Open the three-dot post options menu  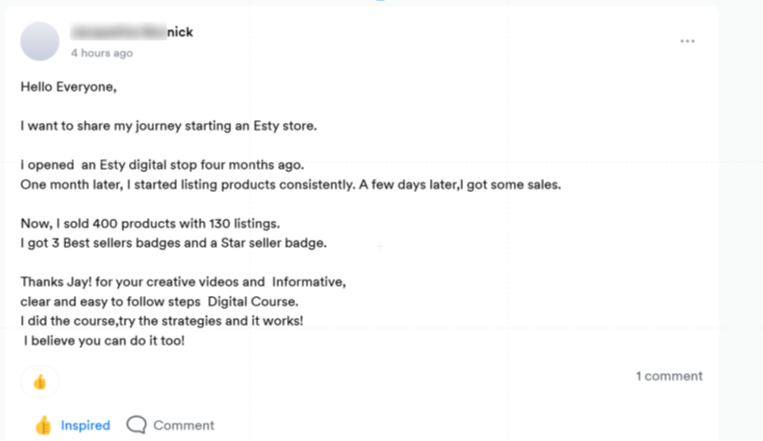[687, 41]
